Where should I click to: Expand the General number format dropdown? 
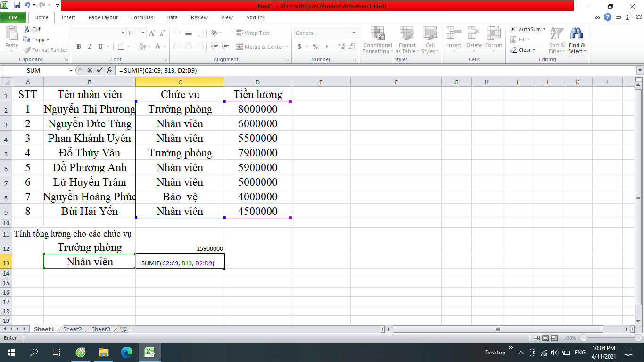pyautogui.click(x=354, y=33)
